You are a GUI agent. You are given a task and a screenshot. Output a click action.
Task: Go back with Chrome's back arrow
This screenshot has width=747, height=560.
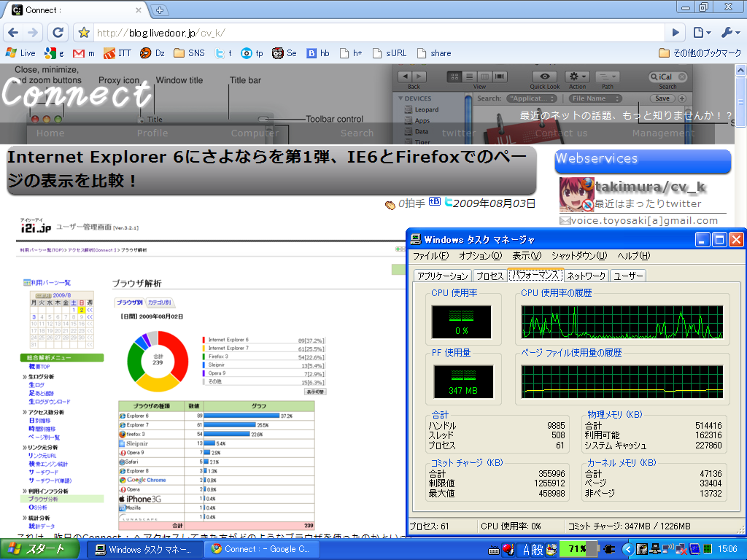click(13, 32)
